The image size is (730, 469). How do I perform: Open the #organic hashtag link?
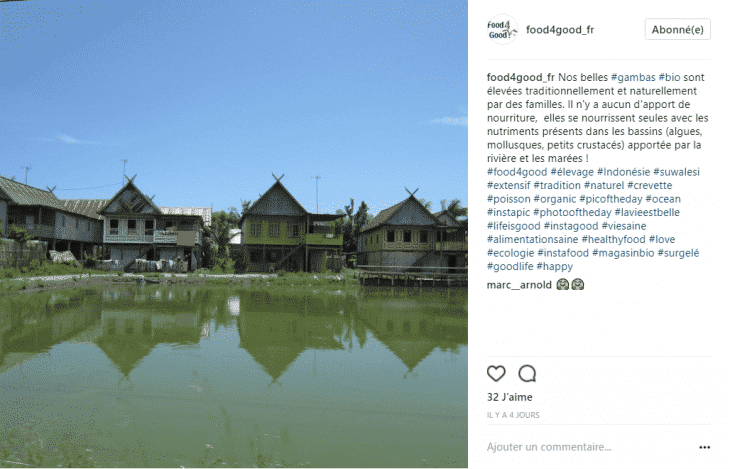coord(555,199)
